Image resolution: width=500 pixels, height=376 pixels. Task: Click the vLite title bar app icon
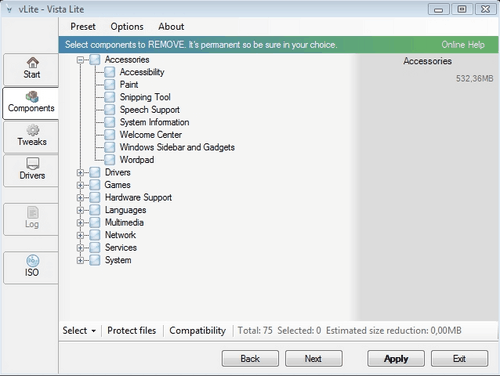[9, 10]
